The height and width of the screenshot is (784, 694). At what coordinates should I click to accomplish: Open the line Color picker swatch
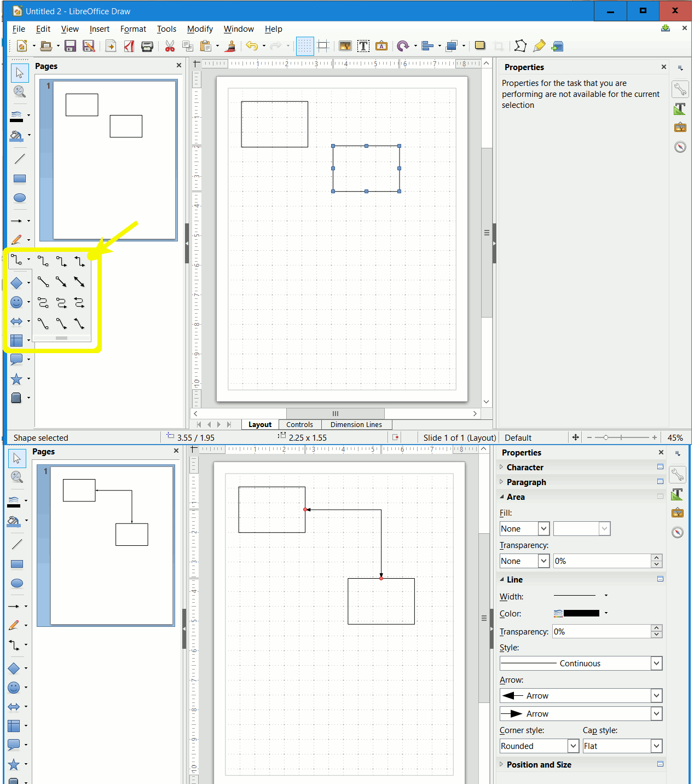pos(580,613)
